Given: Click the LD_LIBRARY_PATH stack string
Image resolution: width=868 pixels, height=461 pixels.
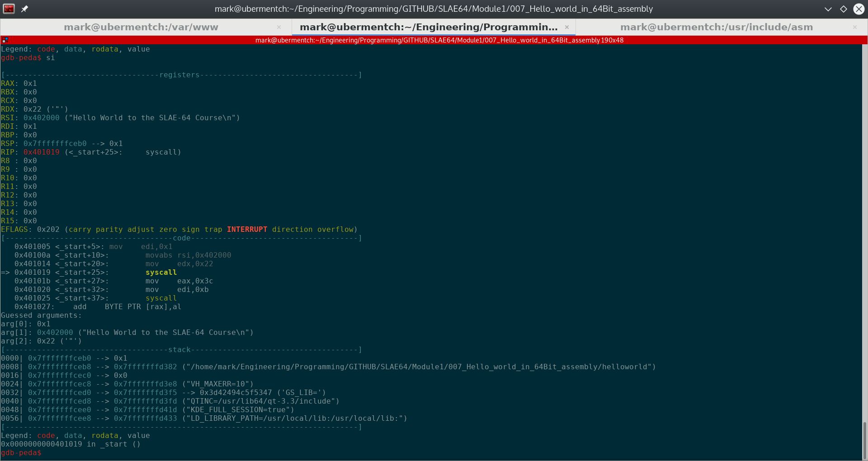Looking at the screenshot, I should (x=295, y=419).
